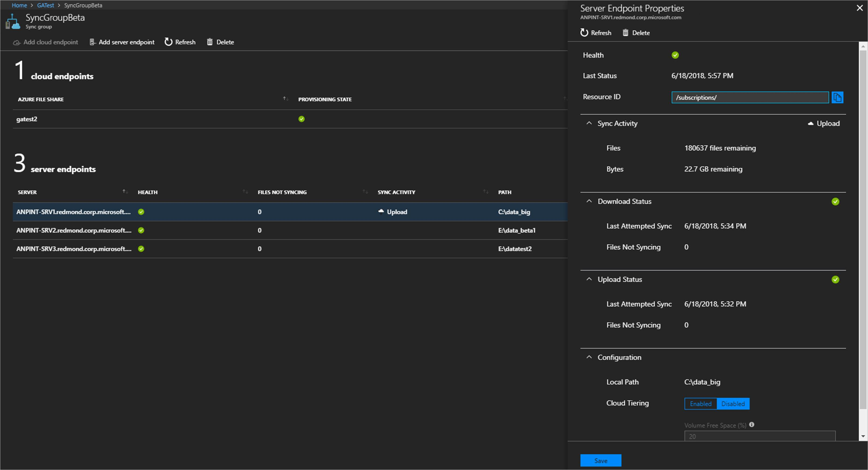
Task: Collapse the Download Status section
Action: [x=589, y=201]
